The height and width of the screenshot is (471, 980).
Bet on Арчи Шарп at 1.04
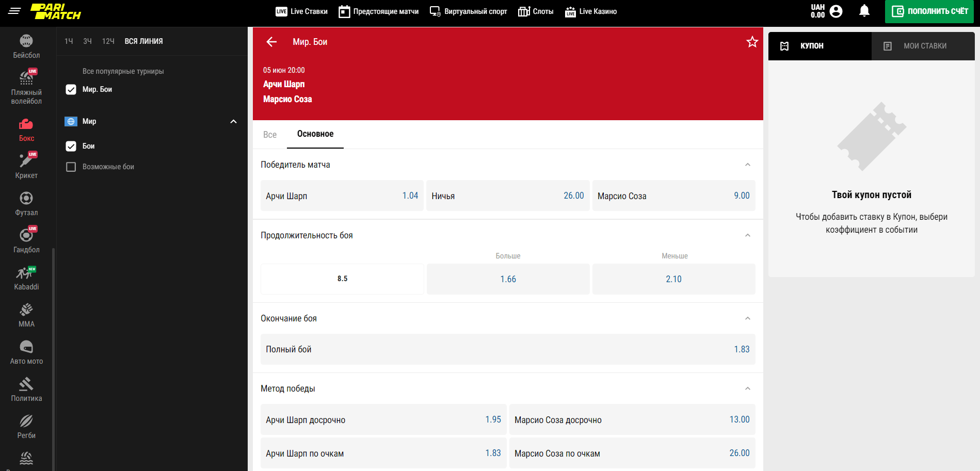tap(342, 196)
